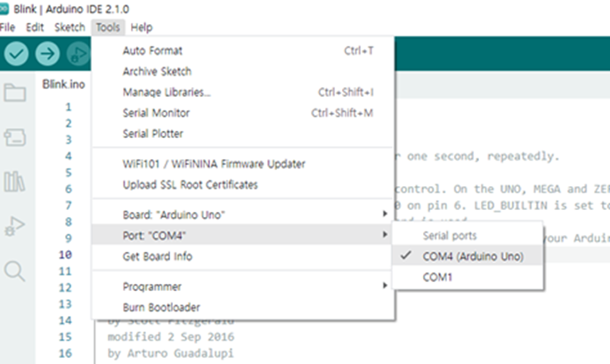
Task: Click the Verify checkmark icon
Action: (x=16, y=53)
